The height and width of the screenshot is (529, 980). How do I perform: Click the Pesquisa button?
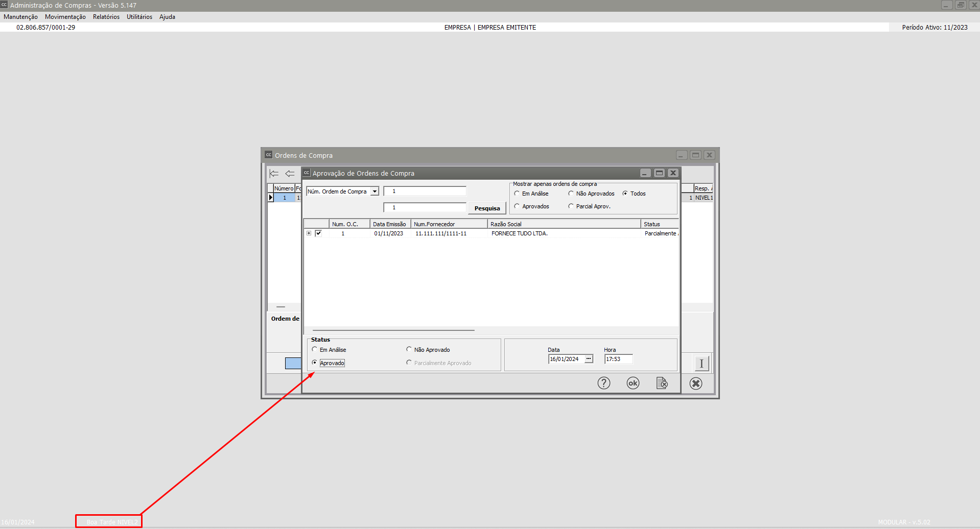tap(487, 208)
